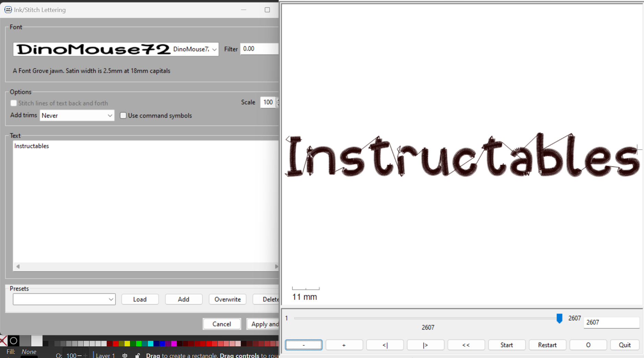
Task: Minimize the Ink/Stitch Lettering dialog
Action: pos(244,10)
